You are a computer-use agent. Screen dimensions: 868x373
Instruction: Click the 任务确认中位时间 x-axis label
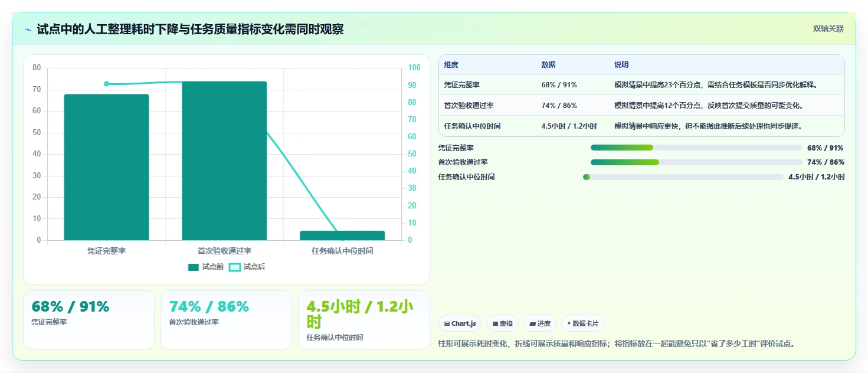pyautogui.click(x=342, y=251)
